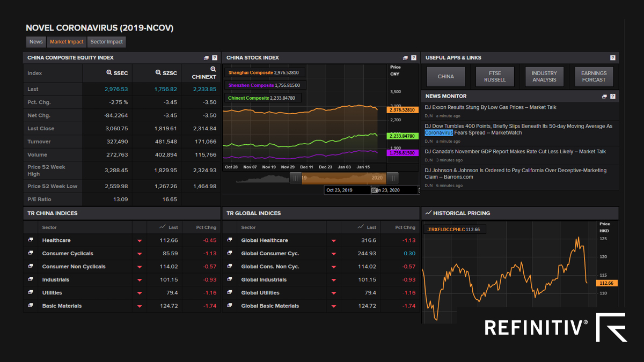This screenshot has height=362, width=644.
Task: Open the Healthcare row pop-out icon
Action: pos(31,240)
